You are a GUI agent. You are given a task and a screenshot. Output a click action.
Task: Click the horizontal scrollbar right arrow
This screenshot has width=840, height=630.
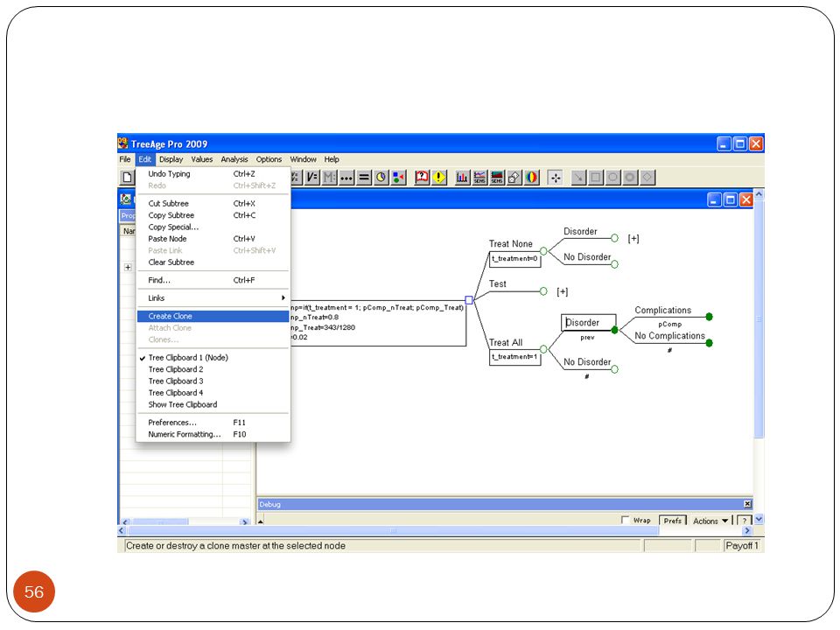click(x=747, y=530)
